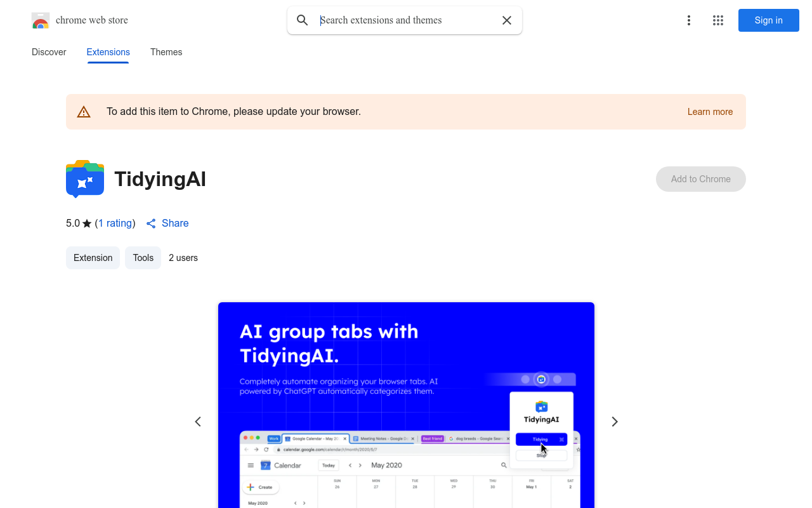Click the Extension category chip
The height and width of the screenshot is (508, 812).
point(93,258)
